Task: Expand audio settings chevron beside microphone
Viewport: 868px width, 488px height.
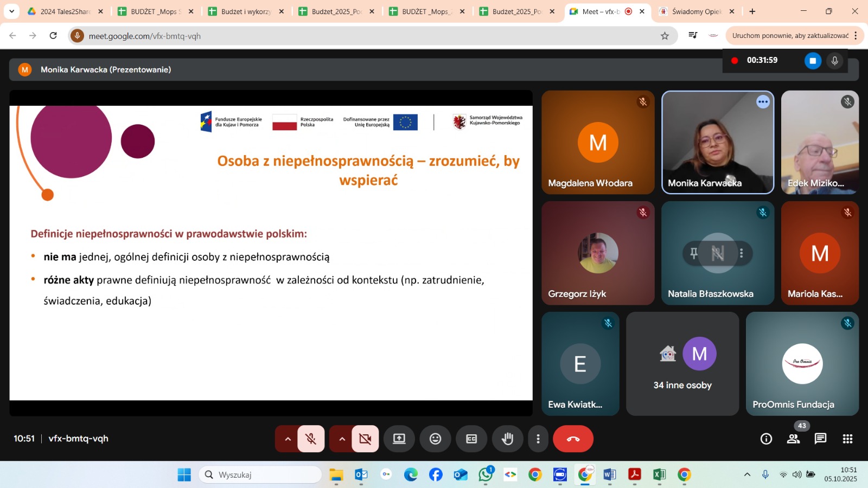Action: tap(288, 439)
